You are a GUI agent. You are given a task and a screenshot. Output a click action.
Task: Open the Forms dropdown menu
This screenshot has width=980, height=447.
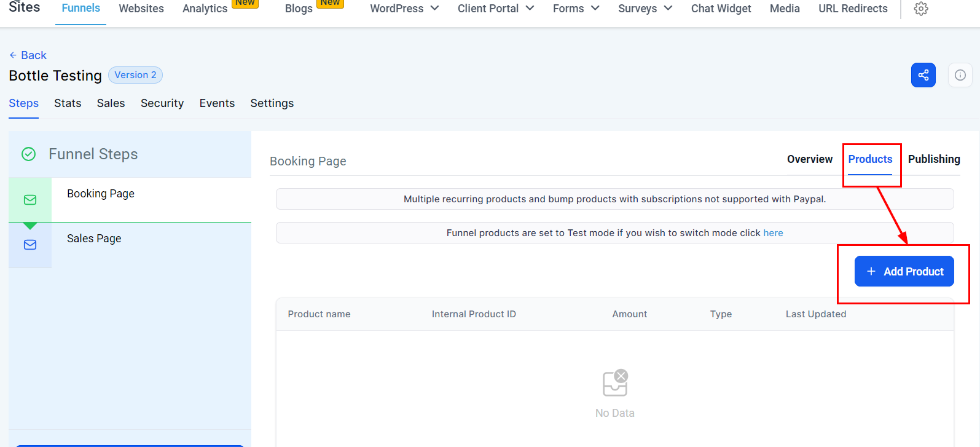coord(576,9)
